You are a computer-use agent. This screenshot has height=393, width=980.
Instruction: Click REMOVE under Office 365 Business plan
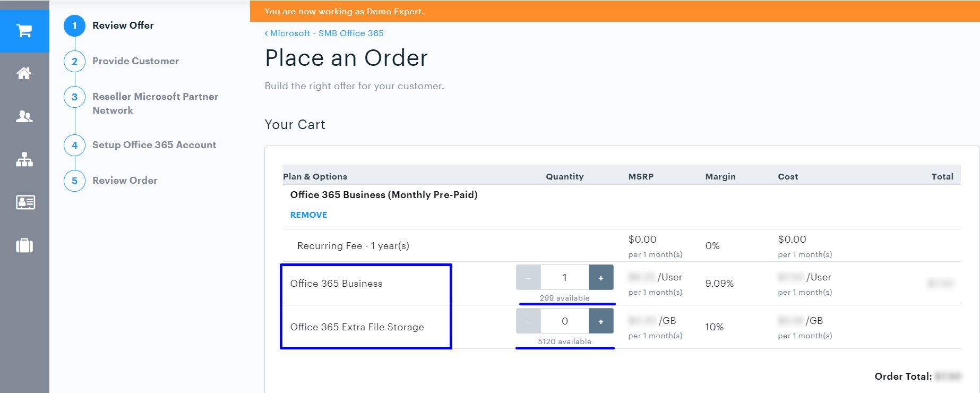[308, 215]
